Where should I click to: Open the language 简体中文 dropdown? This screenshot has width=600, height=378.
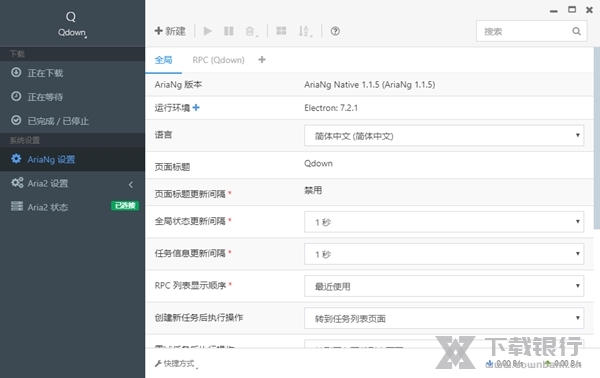coord(444,135)
